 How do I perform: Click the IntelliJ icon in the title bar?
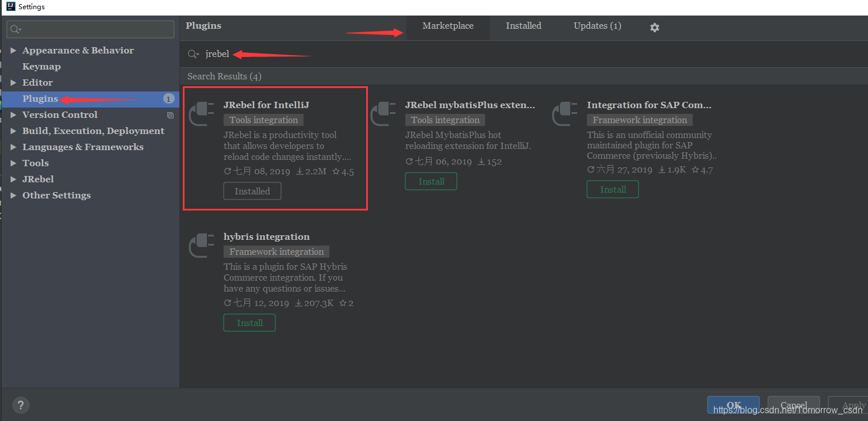tap(10, 7)
